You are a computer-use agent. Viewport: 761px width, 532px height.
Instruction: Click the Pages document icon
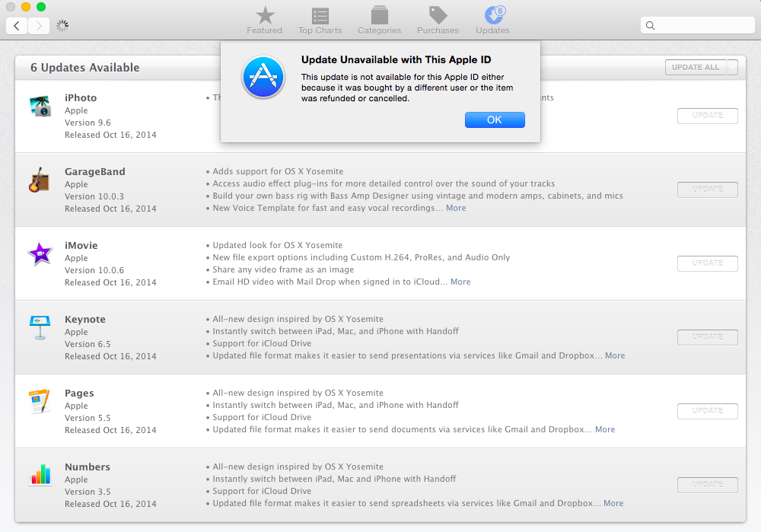40,401
